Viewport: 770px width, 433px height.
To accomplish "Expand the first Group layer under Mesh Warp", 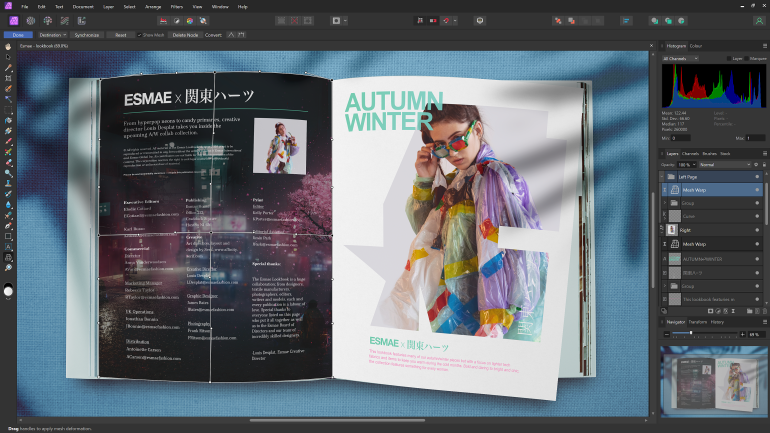I will click(x=665, y=203).
